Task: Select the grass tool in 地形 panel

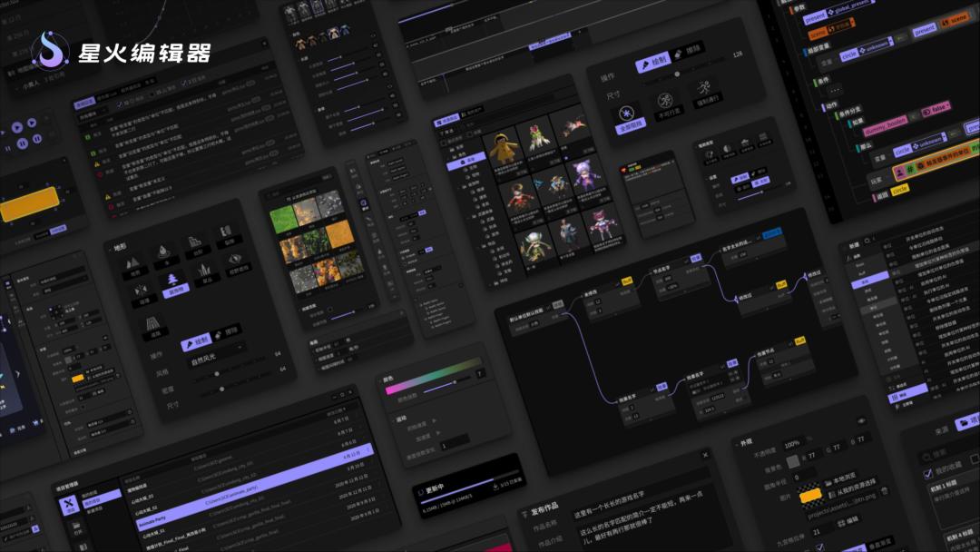Action: click(204, 271)
